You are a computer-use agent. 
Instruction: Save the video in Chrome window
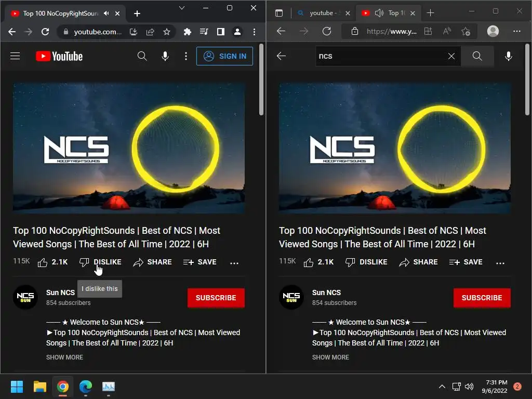pos(200,262)
